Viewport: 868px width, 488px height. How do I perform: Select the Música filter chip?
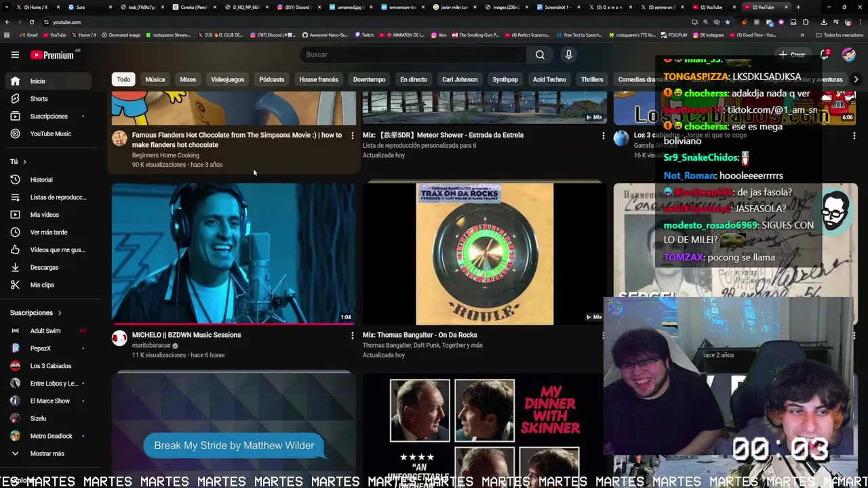pos(155,80)
